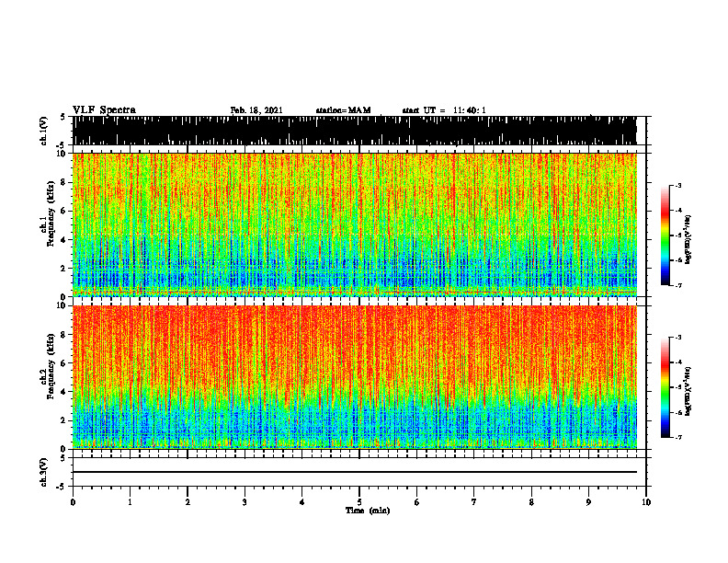Click the ch.3(V) axis label
728x563 pixels.
coord(44,472)
